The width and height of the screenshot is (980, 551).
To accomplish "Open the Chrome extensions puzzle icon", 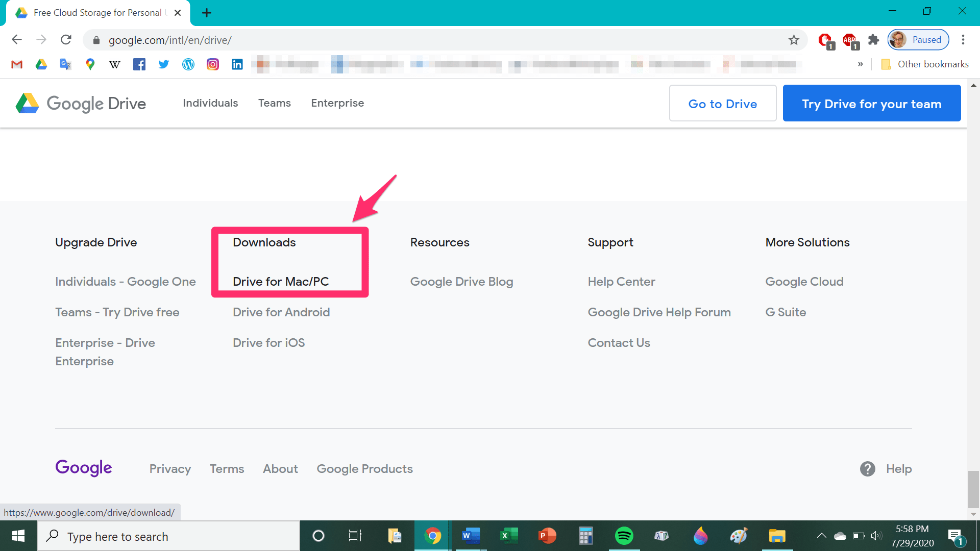I will 874,40.
